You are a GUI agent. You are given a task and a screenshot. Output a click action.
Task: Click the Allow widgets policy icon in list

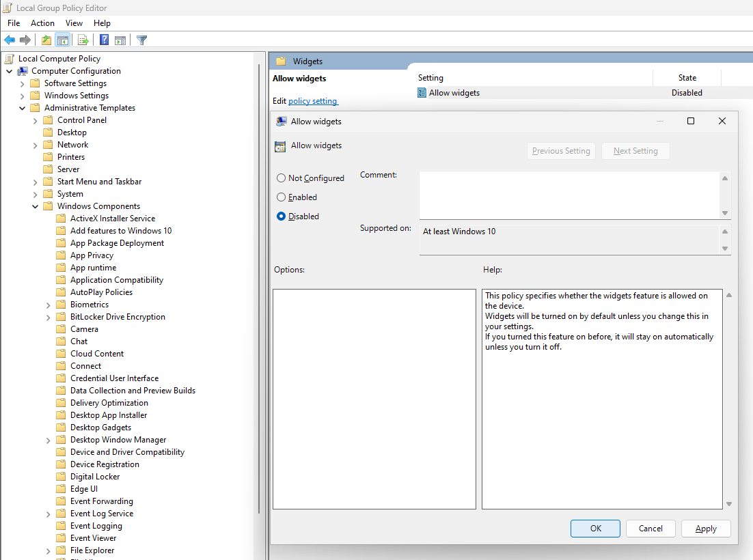422,93
